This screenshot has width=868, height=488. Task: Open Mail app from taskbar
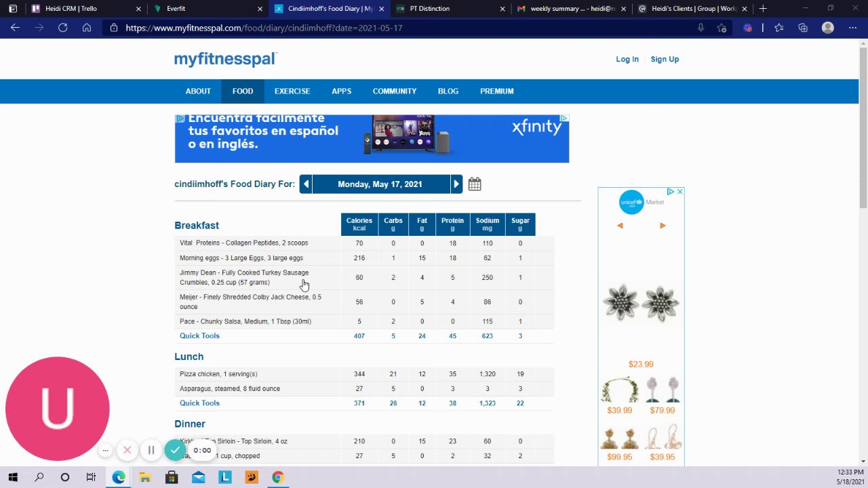(x=198, y=477)
